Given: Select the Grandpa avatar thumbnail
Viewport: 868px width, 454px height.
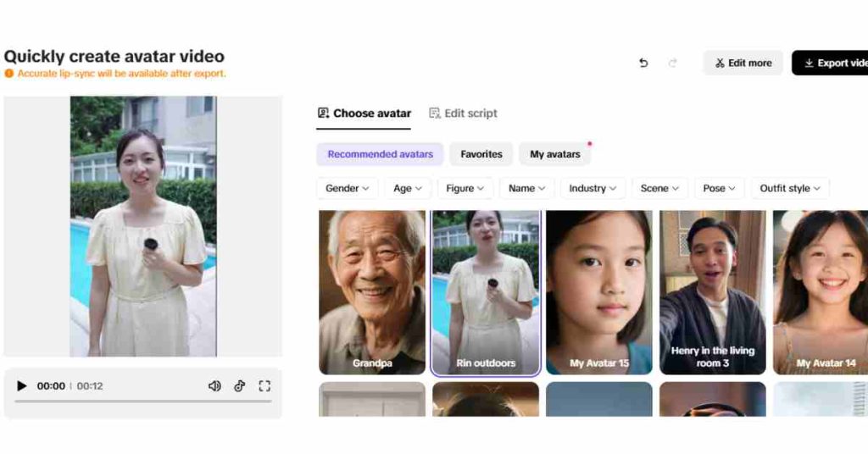Looking at the screenshot, I should [372, 292].
